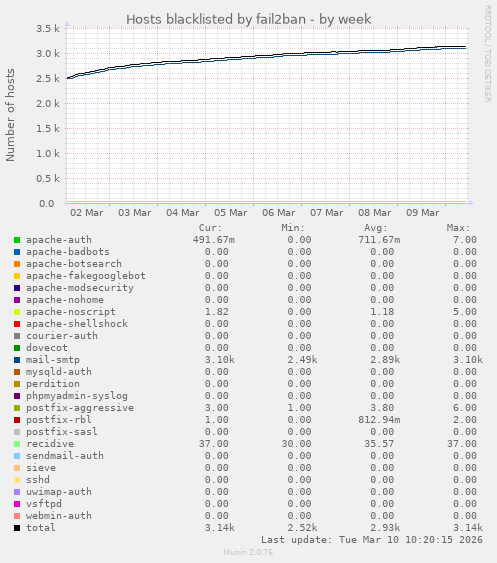
Task: Click the '2.0 k' y-axis label
Action: [48, 104]
